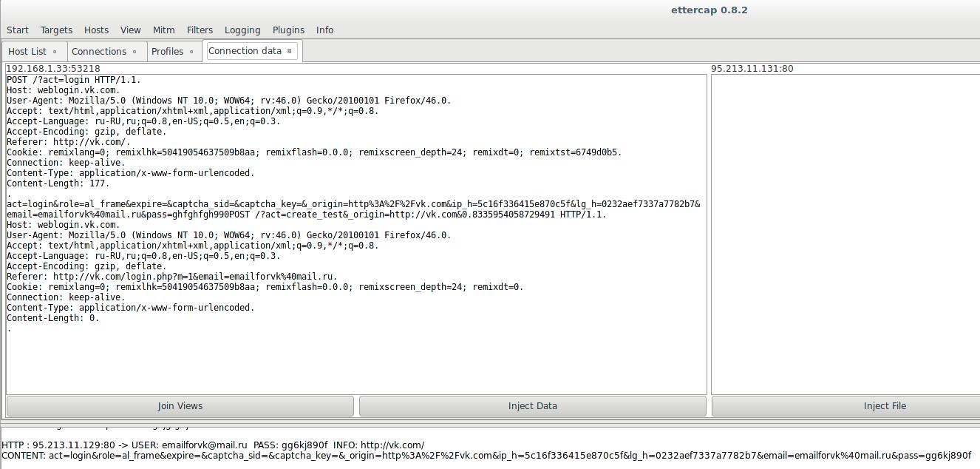
Task: Close the Profiles tab
Action: pyautogui.click(x=191, y=52)
